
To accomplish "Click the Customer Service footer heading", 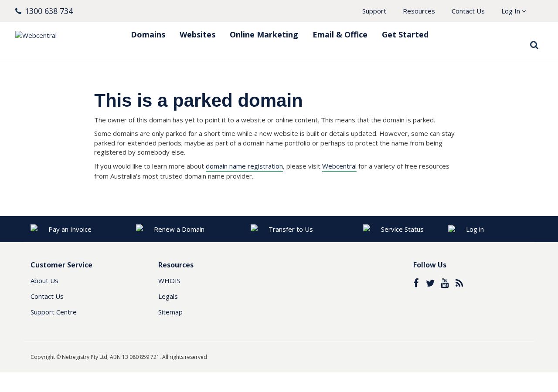I will (61, 265).
